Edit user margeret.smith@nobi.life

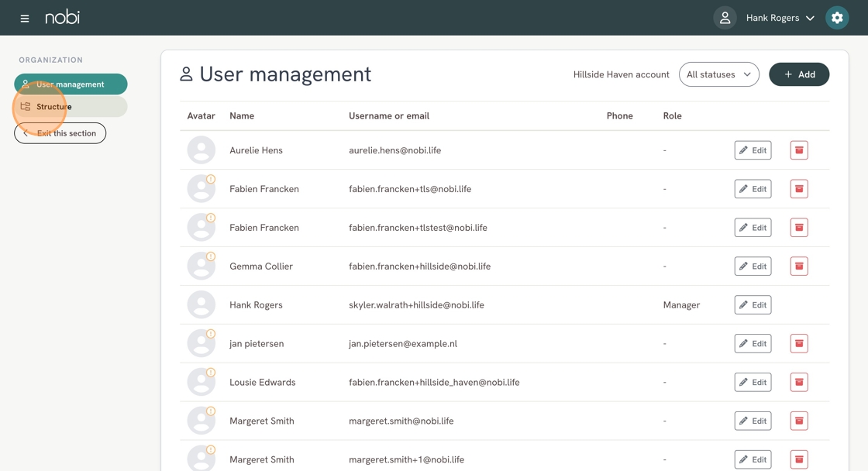[753, 421]
